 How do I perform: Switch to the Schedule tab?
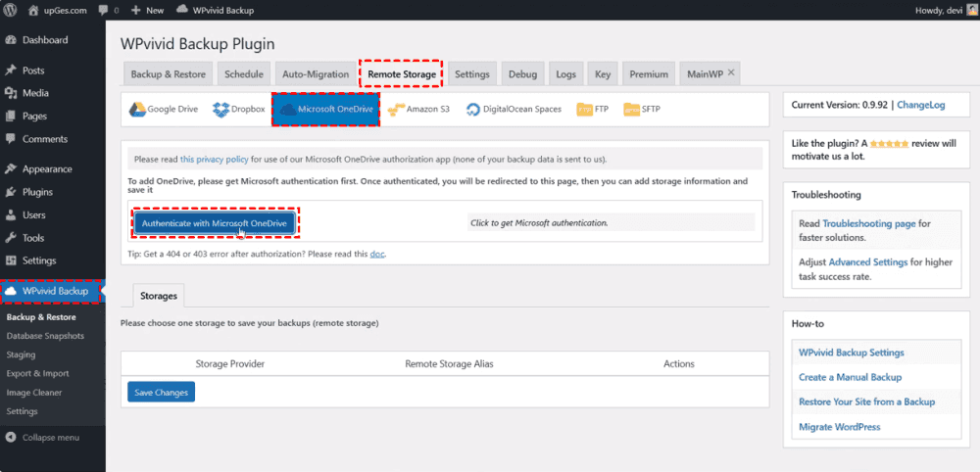[x=244, y=73]
